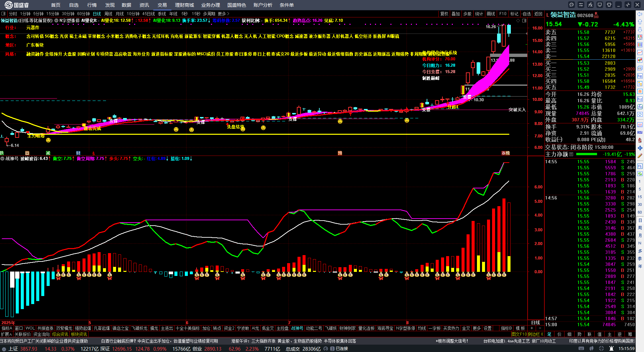This screenshot has width=644, height=352.
Task: Toggle the small square icon above price axis
Action: tap(524, 20)
